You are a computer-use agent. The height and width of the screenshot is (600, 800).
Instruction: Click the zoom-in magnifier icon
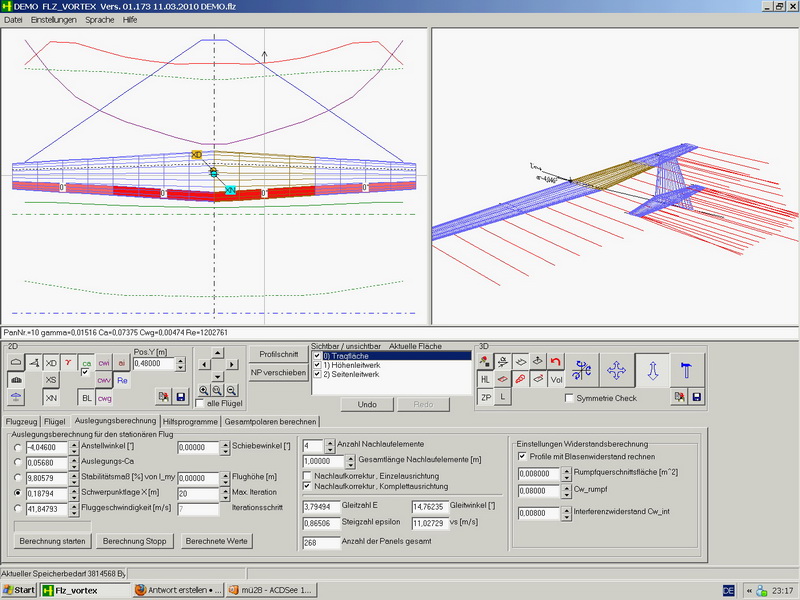click(x=203, y=390)
